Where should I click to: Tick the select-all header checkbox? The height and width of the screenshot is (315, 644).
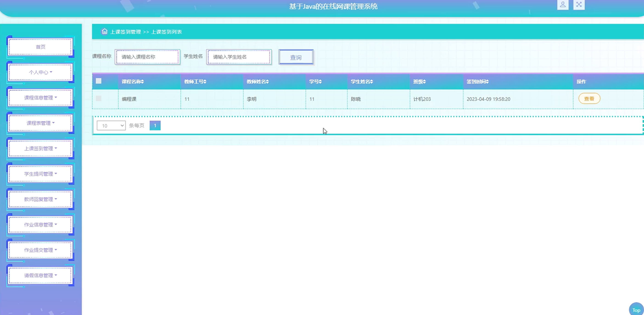tap(98, 81)
